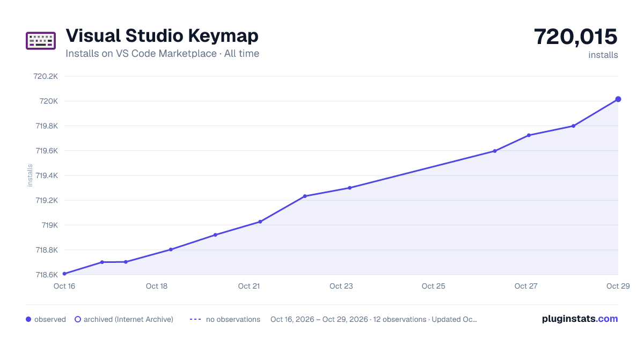Click the 'no observations' legend label
644x338 pixels.
coord(233,319)
